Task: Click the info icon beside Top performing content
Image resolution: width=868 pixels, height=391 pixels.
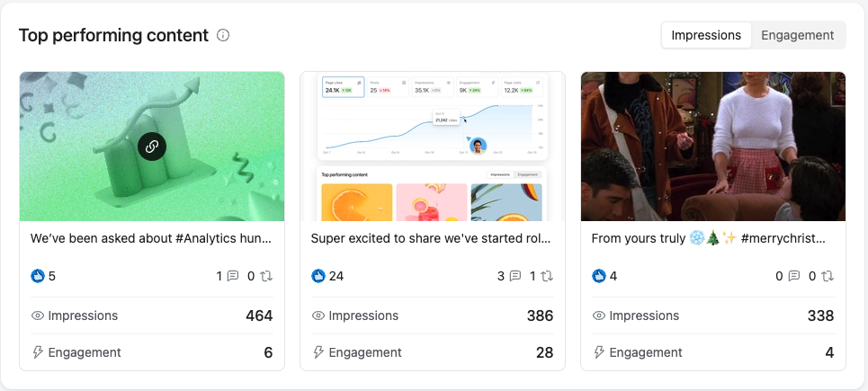Action: click(223, 36)
